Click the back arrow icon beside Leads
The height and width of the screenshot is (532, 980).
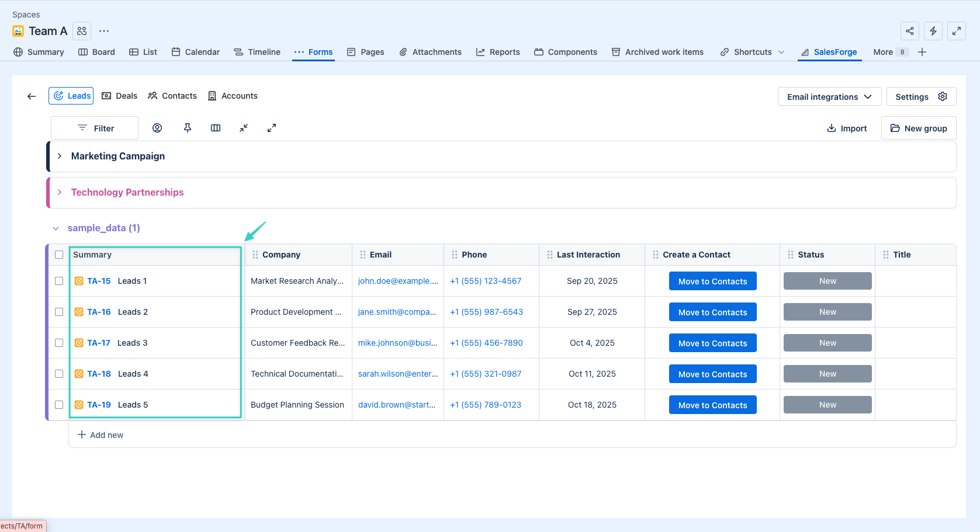point(32,96)
